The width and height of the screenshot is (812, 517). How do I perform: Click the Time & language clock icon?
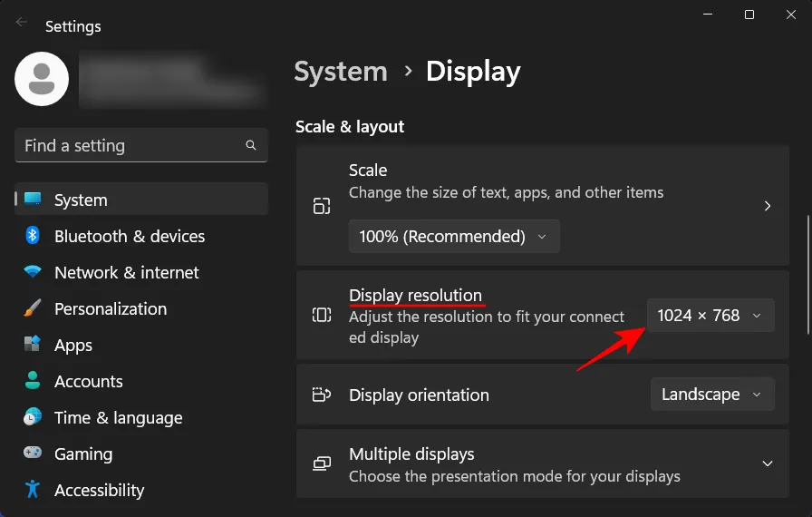[34, 417]
